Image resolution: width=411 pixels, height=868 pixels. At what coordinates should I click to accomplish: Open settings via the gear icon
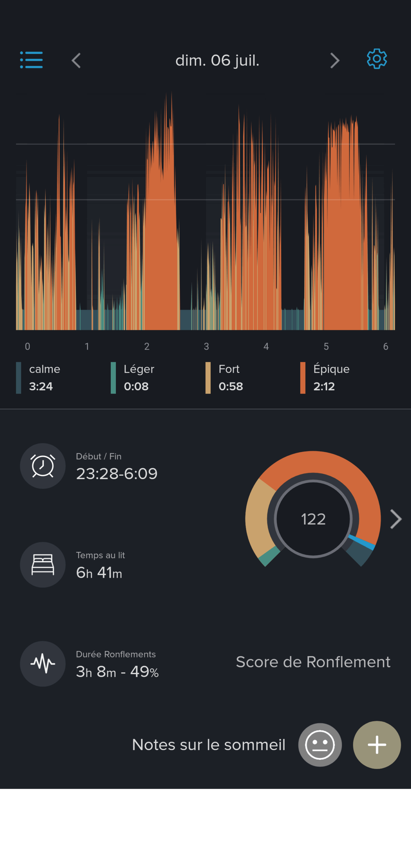(x=376, y=59)
